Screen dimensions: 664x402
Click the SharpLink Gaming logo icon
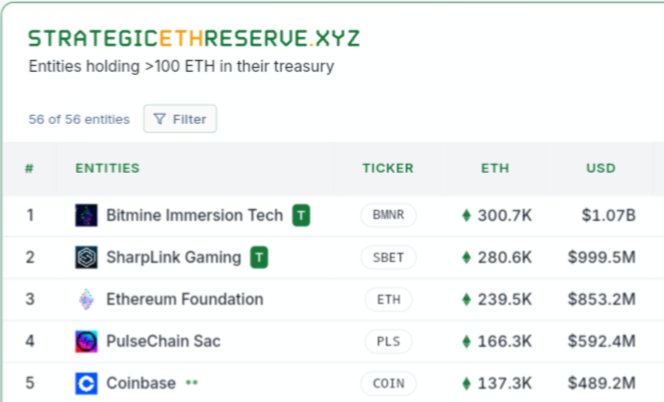click(86, 257)
